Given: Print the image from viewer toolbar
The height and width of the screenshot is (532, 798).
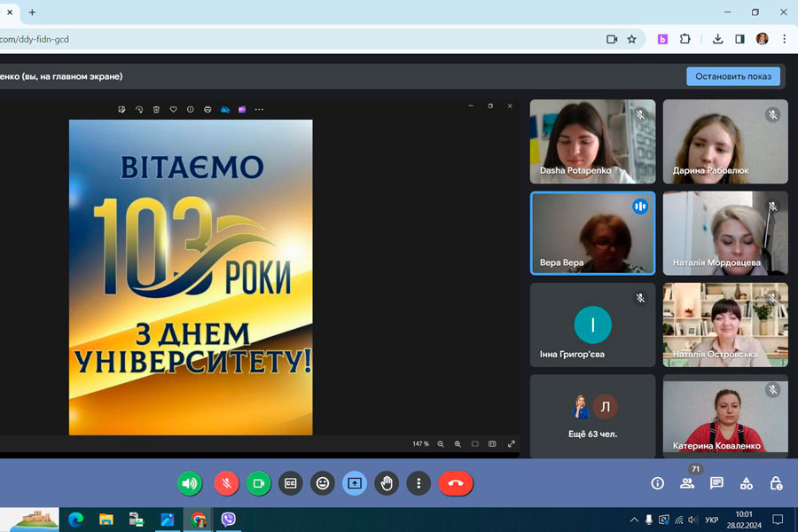Looking at the screenshot, I should (x=207, y=109).
